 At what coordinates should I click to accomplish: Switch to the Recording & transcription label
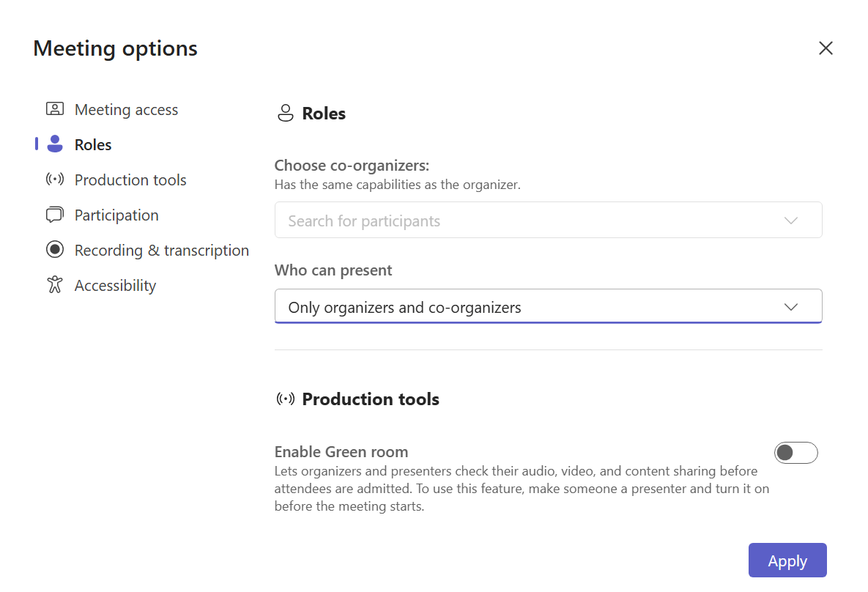pyautogui.click(x=161, y=251)
